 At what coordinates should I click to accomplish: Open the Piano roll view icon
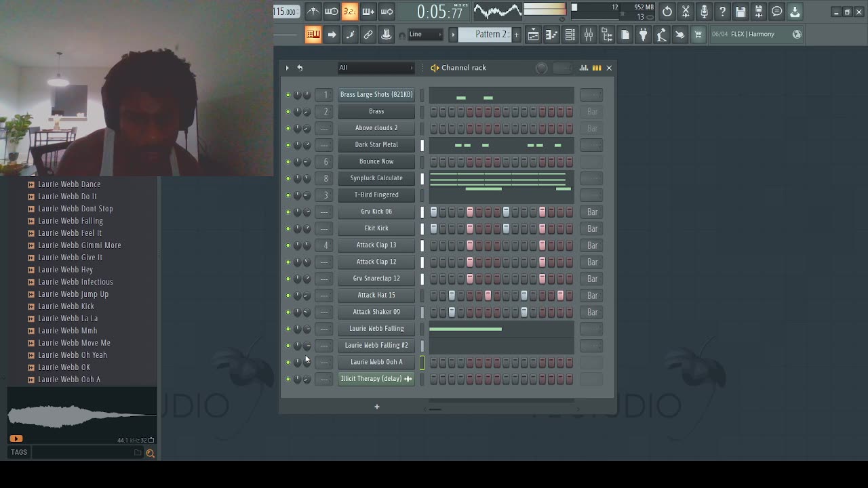click(552, 35)
